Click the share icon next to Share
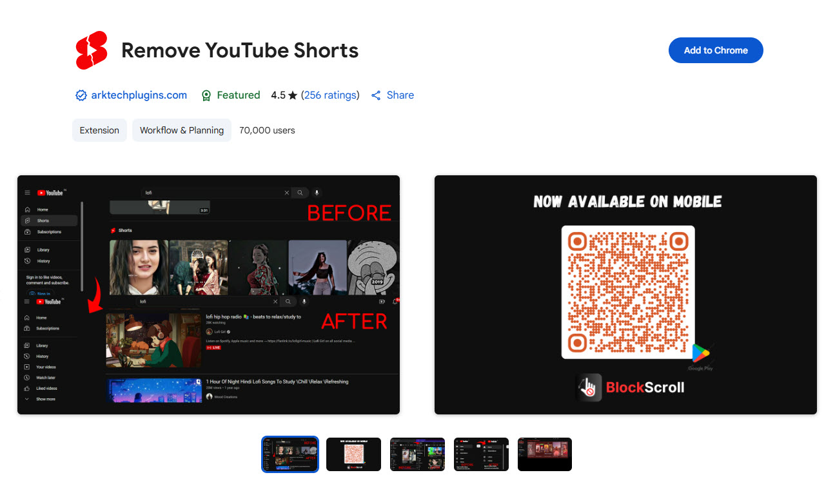Viewport: 835px width, 504px height. coord(376,95)
